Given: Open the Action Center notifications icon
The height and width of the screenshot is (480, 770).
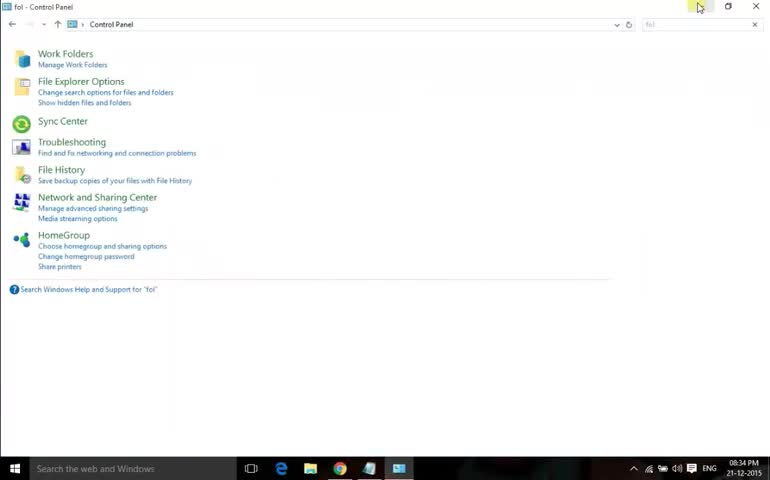Looking at the screenshot, I should coord(691,469).
